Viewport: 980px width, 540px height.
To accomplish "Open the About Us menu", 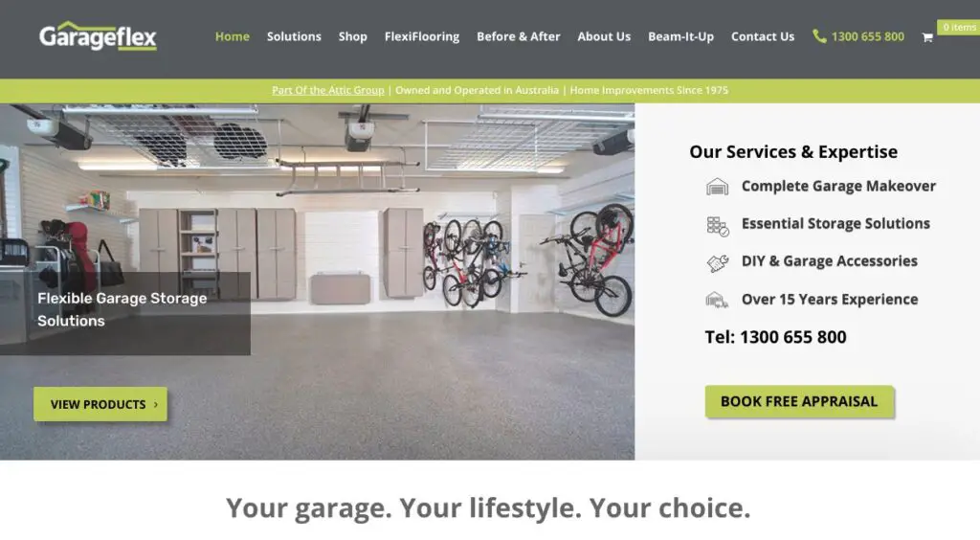I will coord(604,36).
